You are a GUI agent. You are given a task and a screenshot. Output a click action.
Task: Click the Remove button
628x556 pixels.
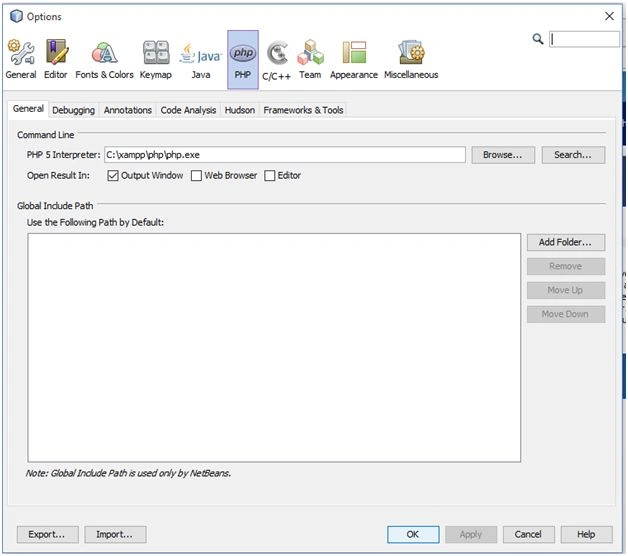(566, 266)
